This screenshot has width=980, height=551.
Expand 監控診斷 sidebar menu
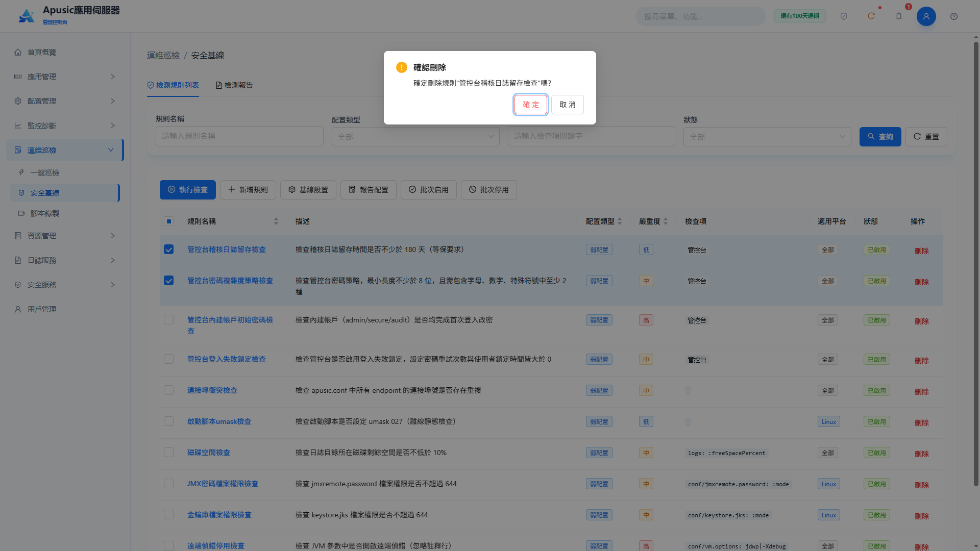tap(65, 126)
